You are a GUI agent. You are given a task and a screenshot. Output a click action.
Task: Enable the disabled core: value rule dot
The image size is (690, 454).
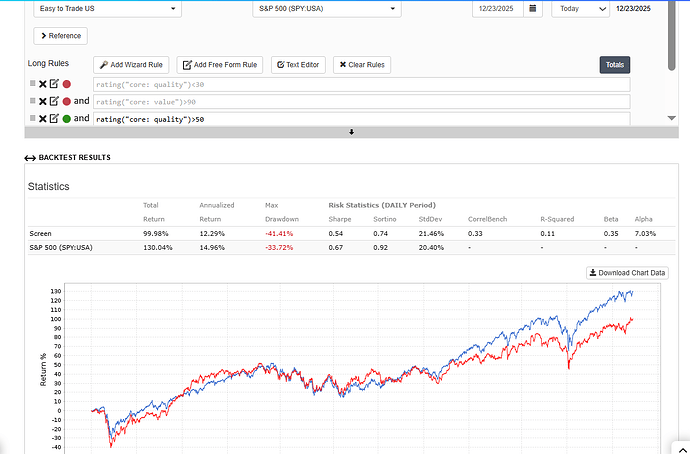[66, 101]
